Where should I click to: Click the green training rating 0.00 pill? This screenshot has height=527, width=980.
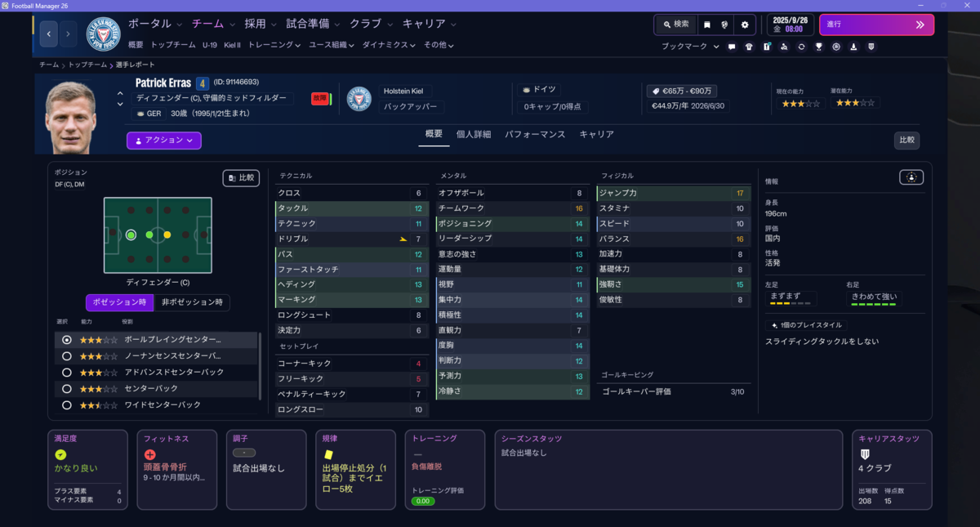point(423,501)
